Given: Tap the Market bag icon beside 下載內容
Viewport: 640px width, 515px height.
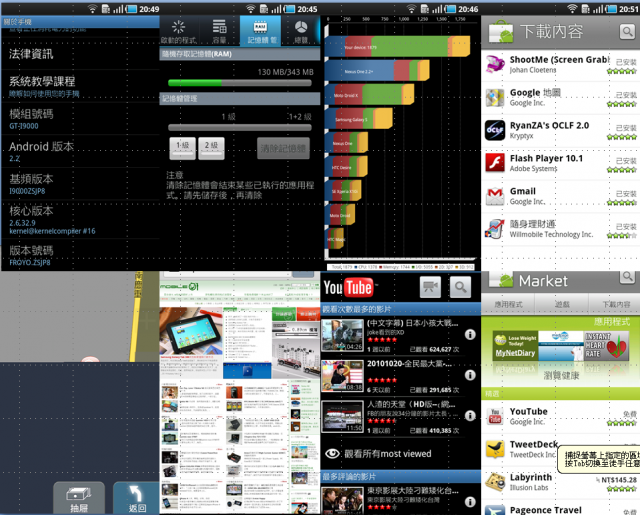Looking at the screenshot, I should pyautogui.click(x=501, y=31).
